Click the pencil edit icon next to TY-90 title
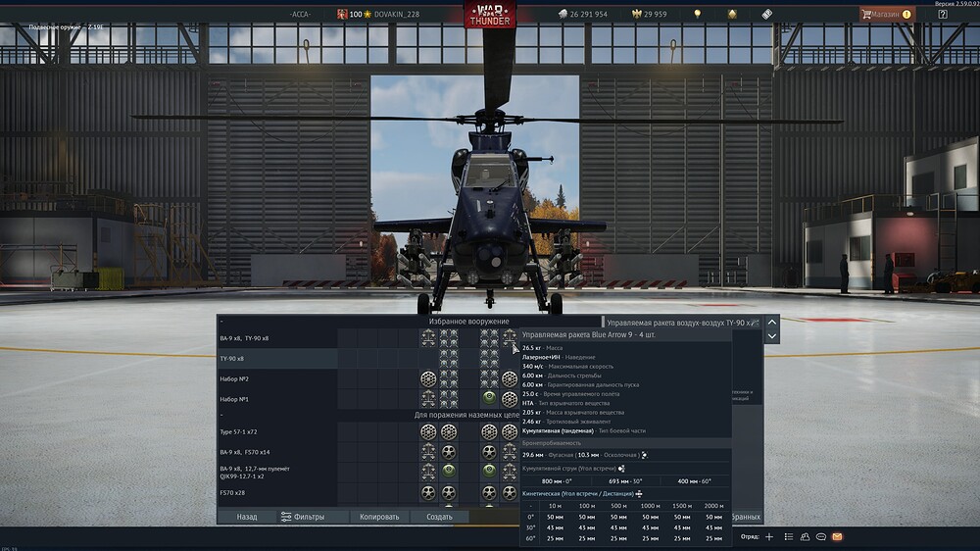980x551 pixels. click(x=755, y=323)
